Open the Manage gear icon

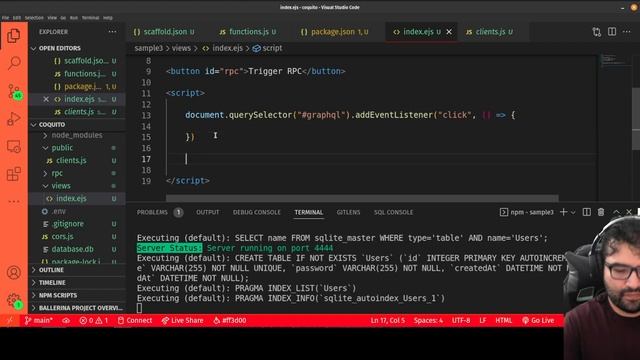(x=14, y=300)
